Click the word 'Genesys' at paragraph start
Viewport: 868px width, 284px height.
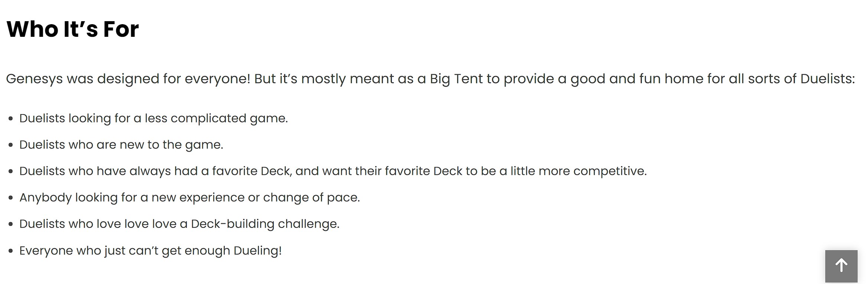pyautogui.click(x=34, y=79)
